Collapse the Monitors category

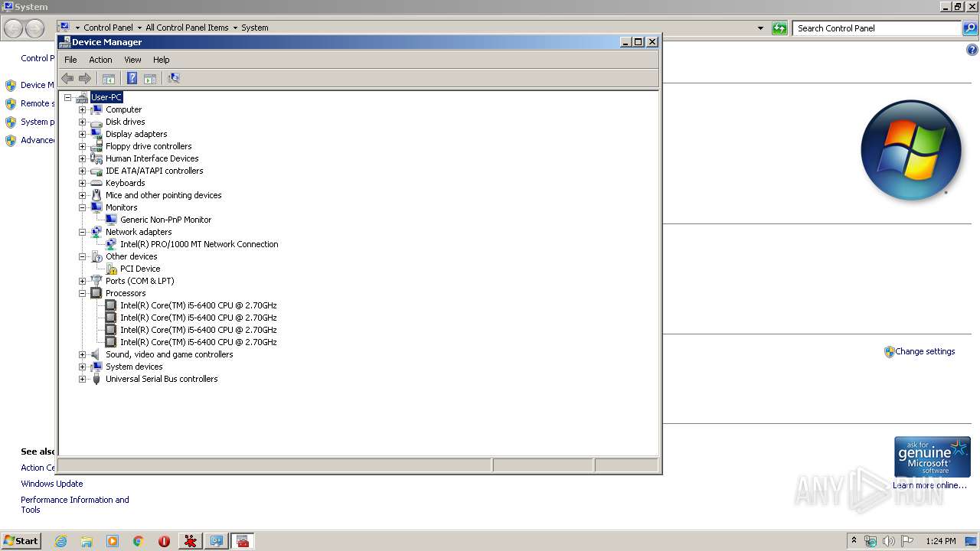(82, 207)
